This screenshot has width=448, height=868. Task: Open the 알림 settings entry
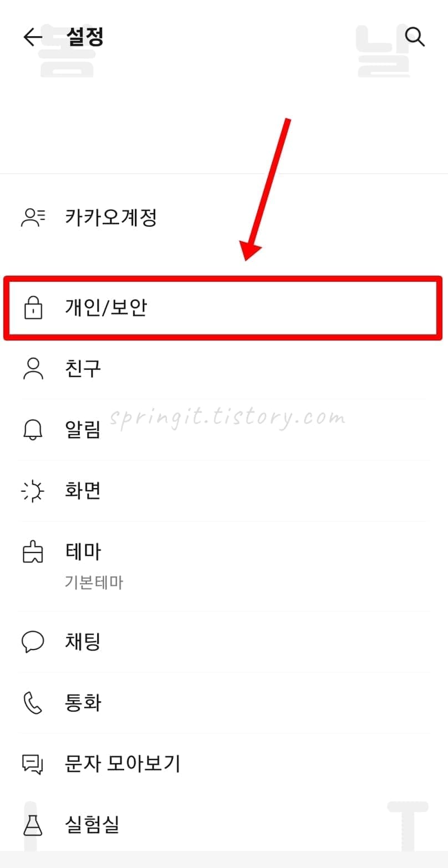click(224, 429)
